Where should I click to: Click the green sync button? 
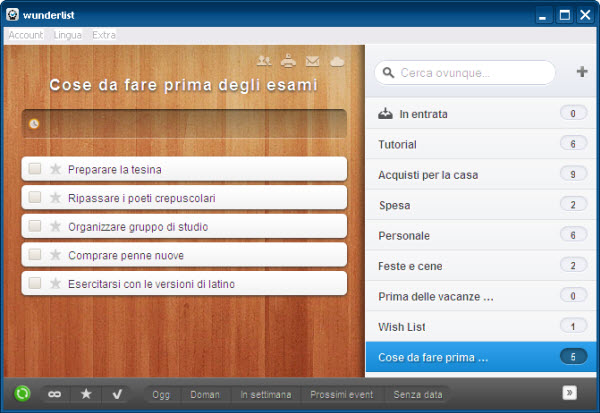[x=21, y=394]
